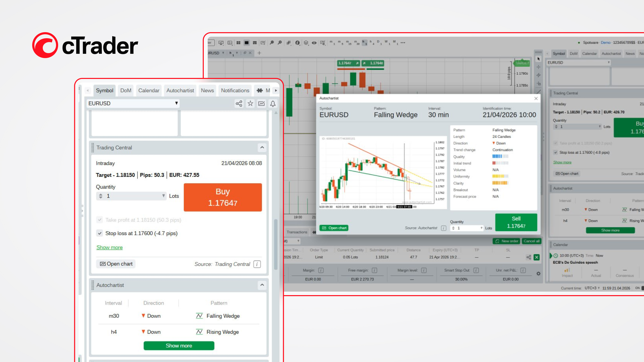The image size is (644, 362).
Task: Click the price alert bell icon
Action: 273,103
